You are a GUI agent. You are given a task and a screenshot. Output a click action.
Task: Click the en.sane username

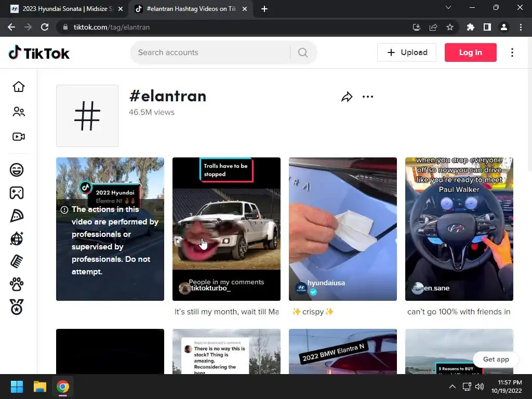[x=436, y=288]
